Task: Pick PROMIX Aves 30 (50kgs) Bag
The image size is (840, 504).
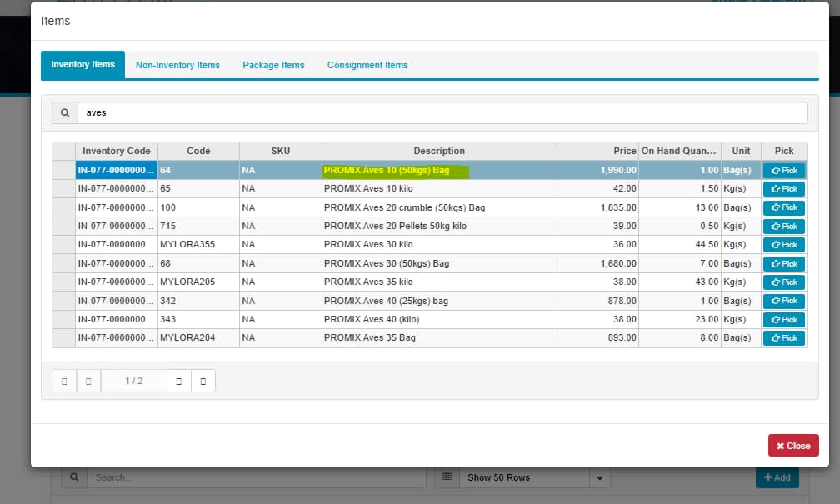Action: [783, 263]
